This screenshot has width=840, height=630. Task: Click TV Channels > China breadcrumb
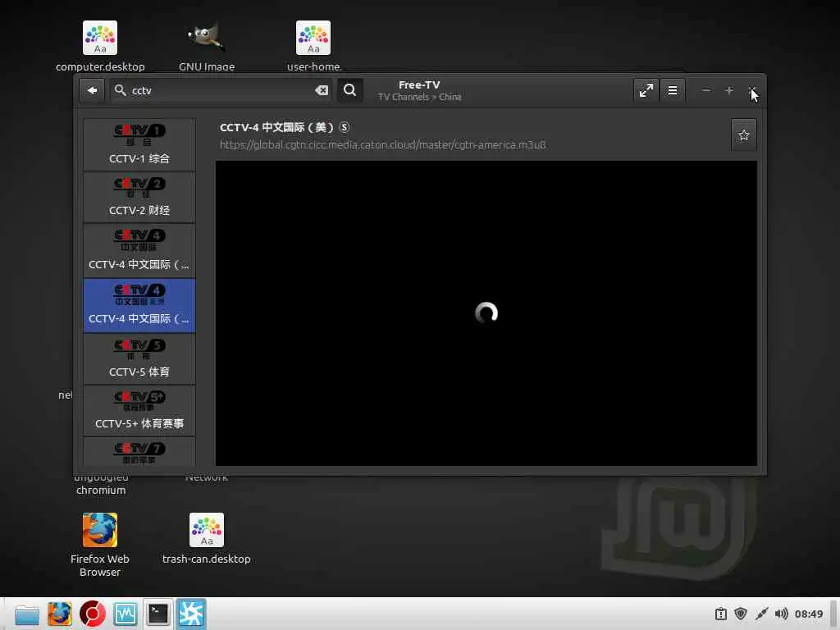tap(419, 97)
